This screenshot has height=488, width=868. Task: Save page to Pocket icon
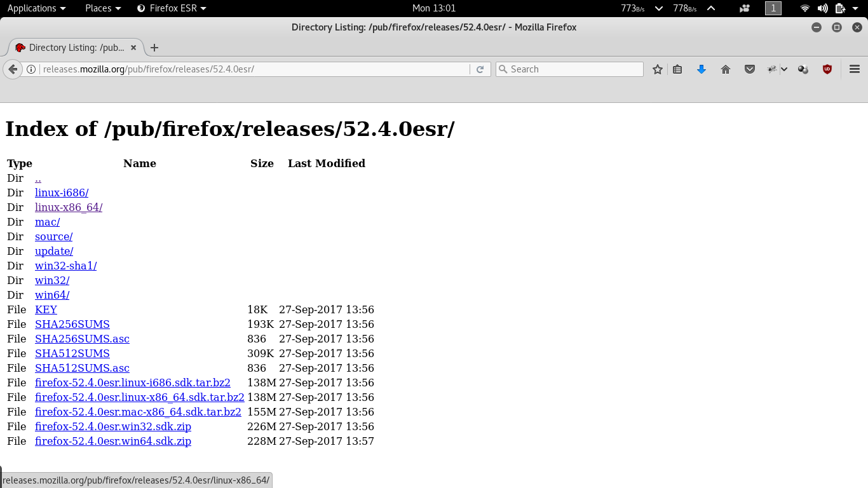tap(750, 69)
